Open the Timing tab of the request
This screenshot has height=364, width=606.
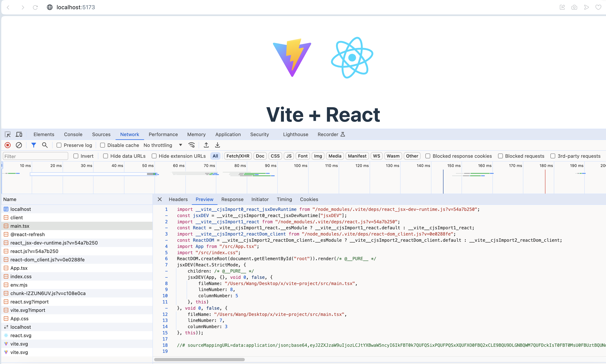[x=284, y=199]
